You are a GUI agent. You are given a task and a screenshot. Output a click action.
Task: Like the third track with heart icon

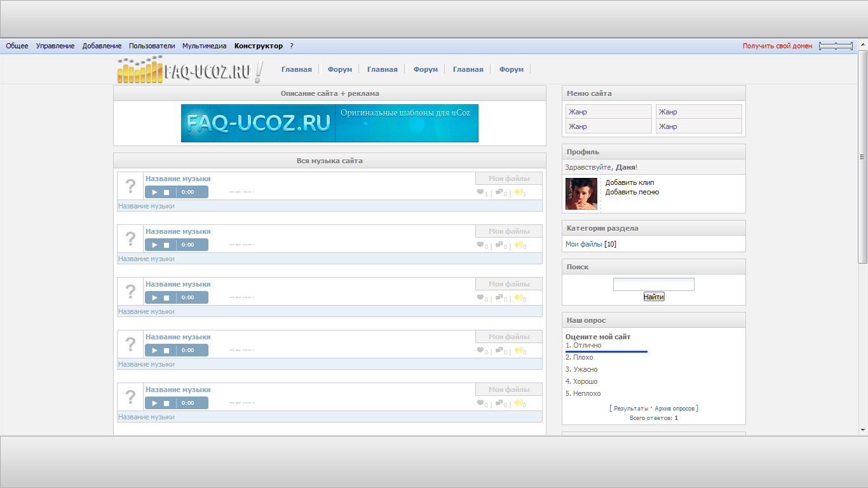coord(480,297)
